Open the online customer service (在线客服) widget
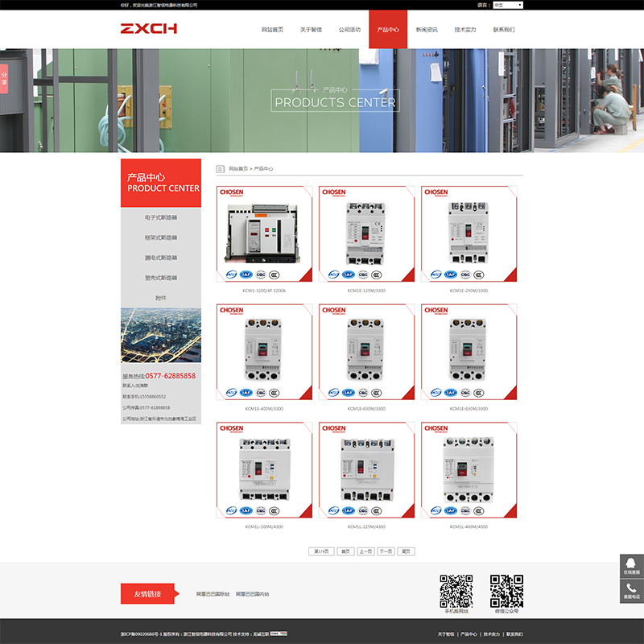Image resolution: width=644 pixels, height=644 pixels. pos(631,566)
